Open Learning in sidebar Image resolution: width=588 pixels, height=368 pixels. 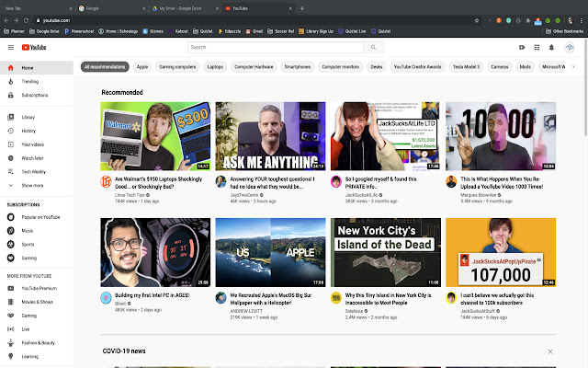pyautogui.click(x=37, y=356)
